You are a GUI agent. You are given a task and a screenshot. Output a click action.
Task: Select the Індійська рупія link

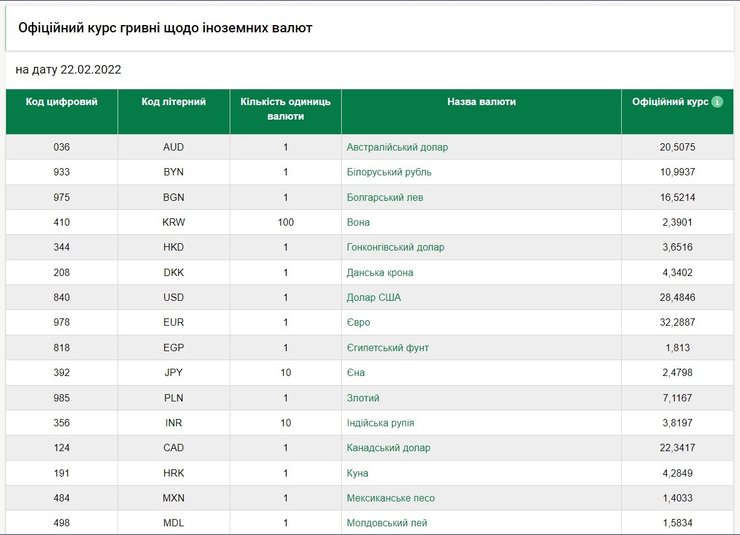[x=380, y=422]
